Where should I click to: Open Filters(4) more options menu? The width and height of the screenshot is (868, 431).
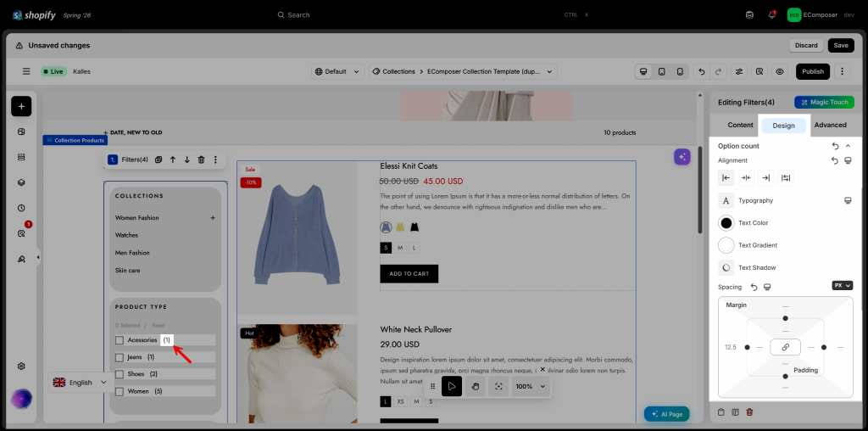pyautogui.click(x=216, y=160)
